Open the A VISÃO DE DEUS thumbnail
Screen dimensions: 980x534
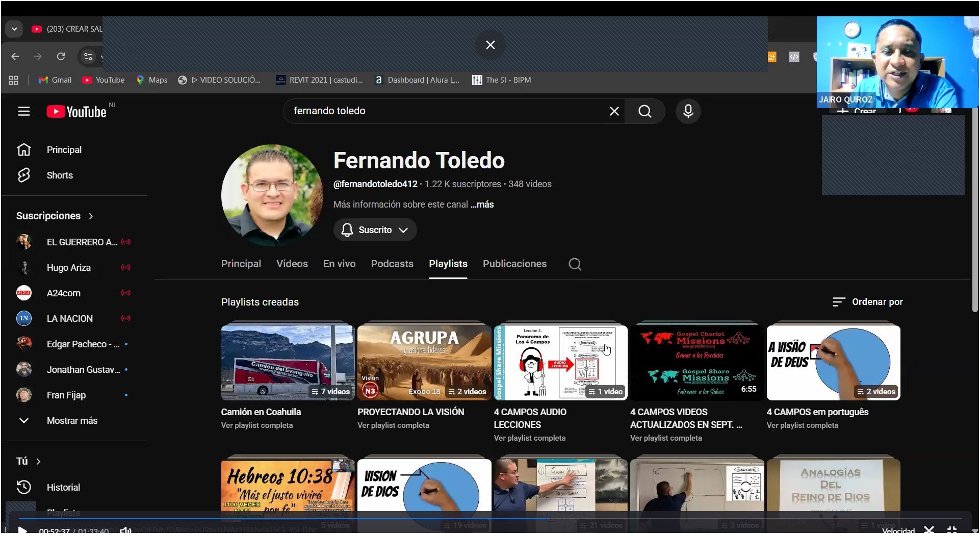click(x=833, y=363)
